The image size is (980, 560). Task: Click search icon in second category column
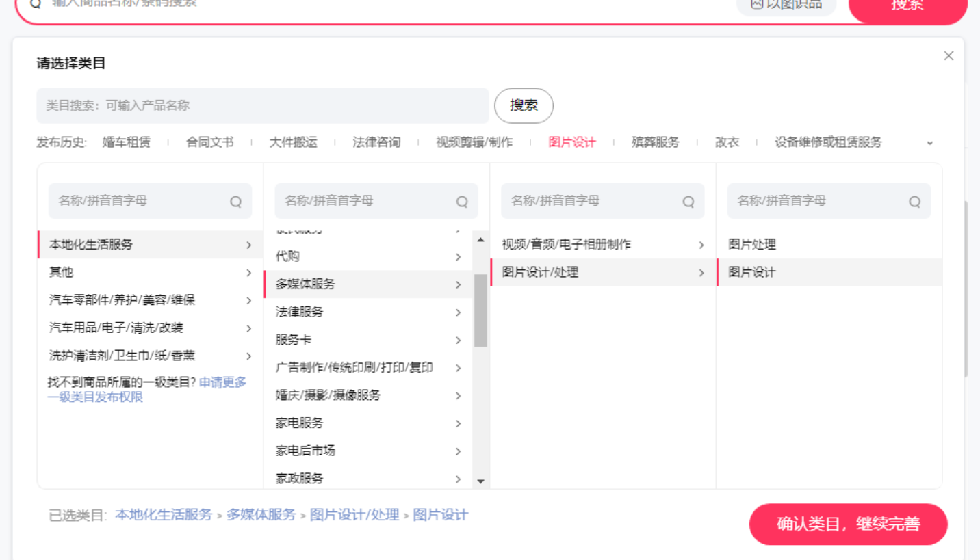click(x=462, y=202)
